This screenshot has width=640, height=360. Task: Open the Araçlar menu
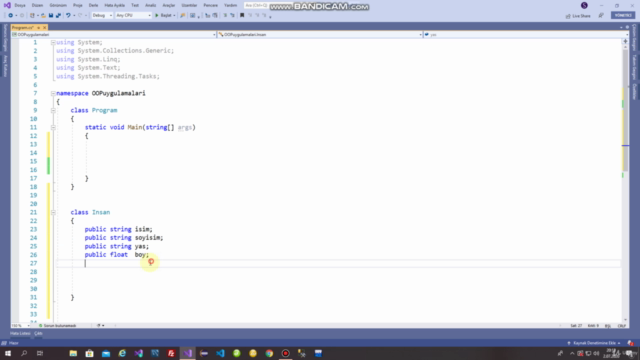pos(169,5)
